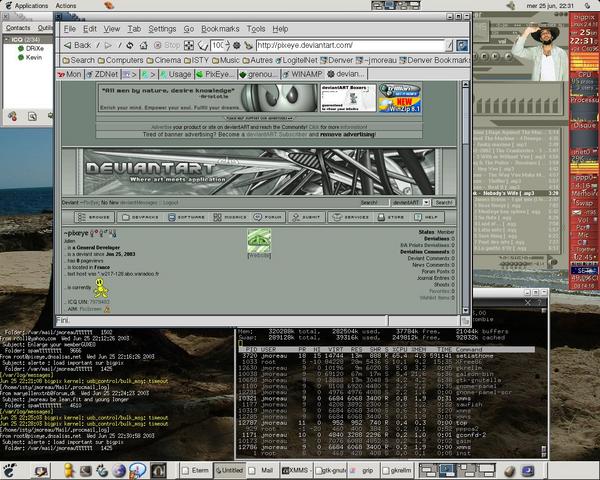
Task: Switch to the WINAMP tab
Action: (303, 74)
